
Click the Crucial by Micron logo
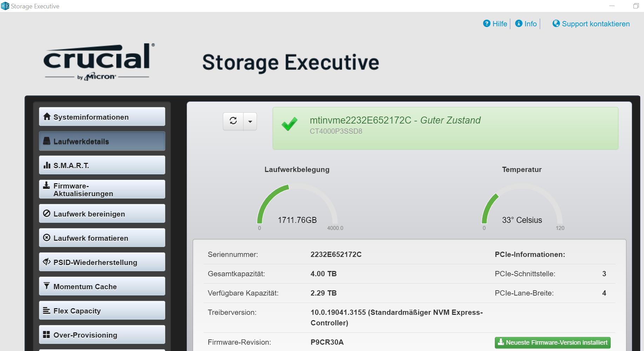coord(99,62)
